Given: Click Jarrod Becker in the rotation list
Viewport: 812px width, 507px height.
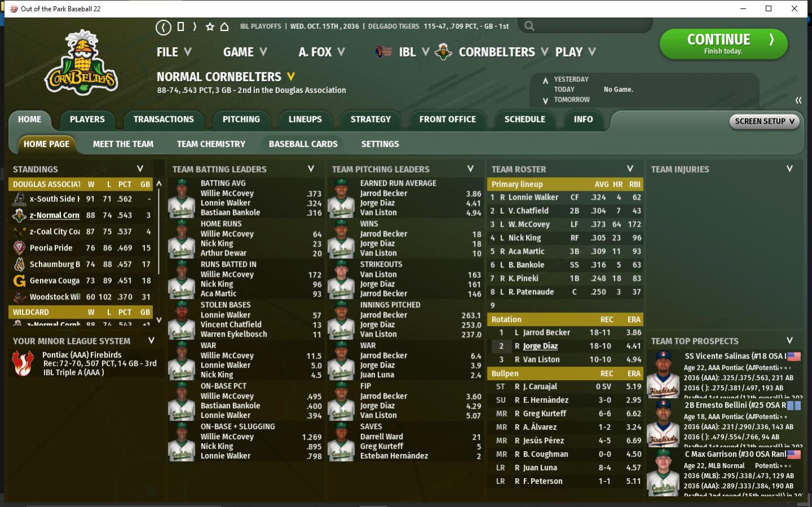Looking at the screenshot, I should [x=546, y=333].
